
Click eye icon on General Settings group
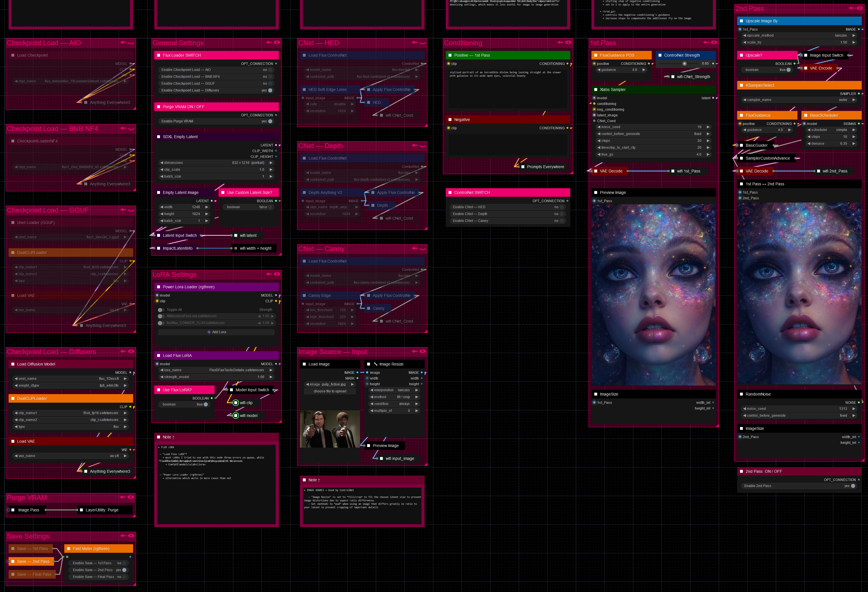[x=277, y=43]
